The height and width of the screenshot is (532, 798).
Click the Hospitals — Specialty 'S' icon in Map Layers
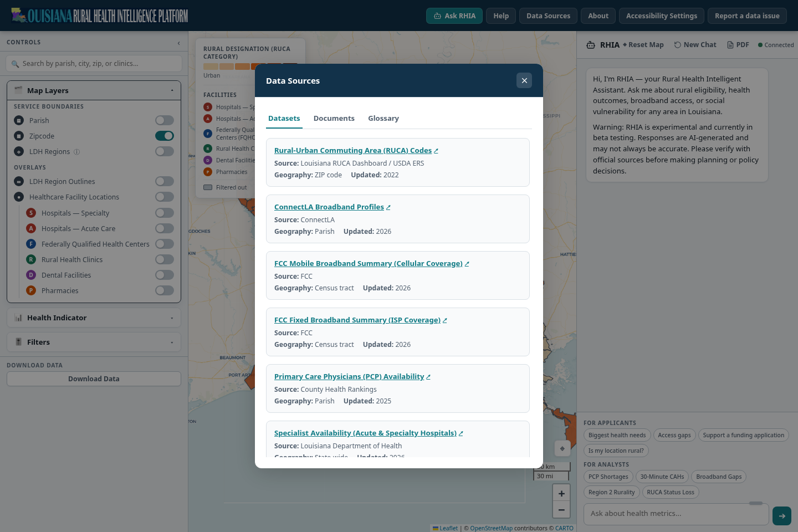31,213
